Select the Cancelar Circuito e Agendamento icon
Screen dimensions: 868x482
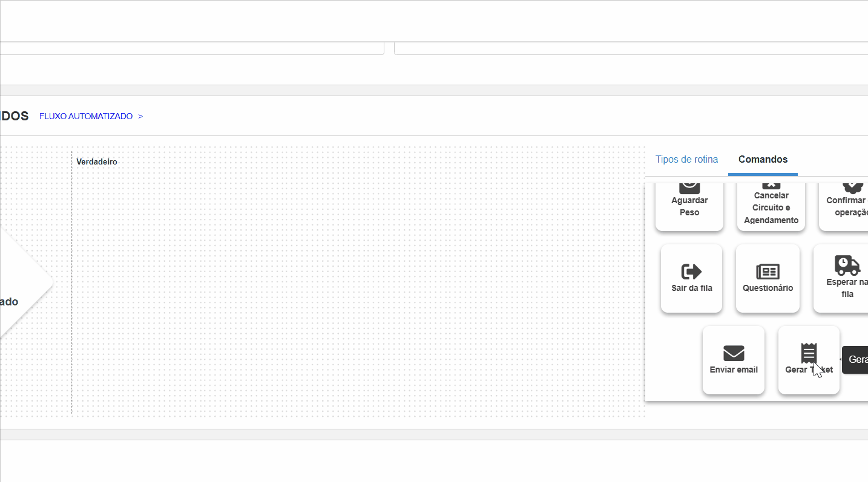(771, 185)
